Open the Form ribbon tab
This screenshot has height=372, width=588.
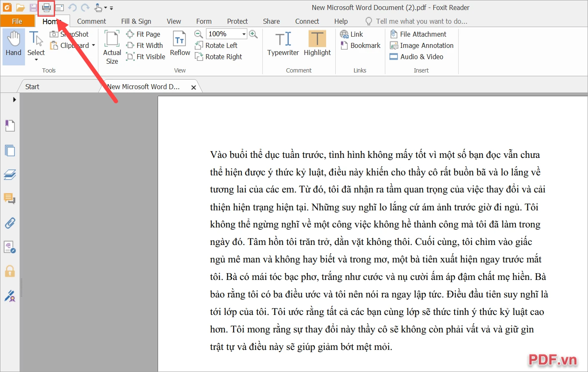pos(204,21)
